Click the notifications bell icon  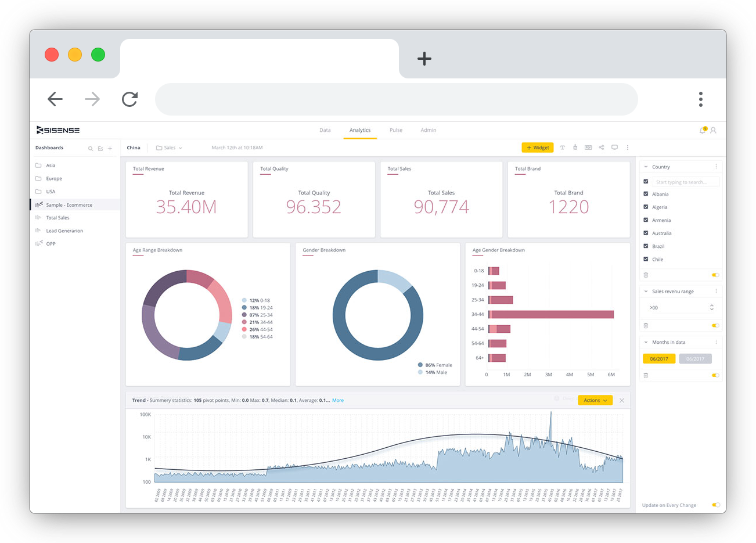[x=702, y=130]
